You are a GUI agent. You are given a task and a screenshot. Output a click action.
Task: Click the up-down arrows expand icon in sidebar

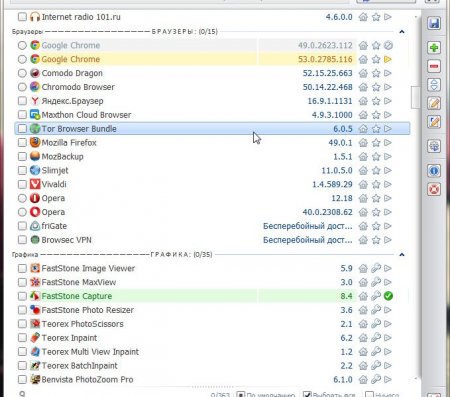click(x=434, y=85)
